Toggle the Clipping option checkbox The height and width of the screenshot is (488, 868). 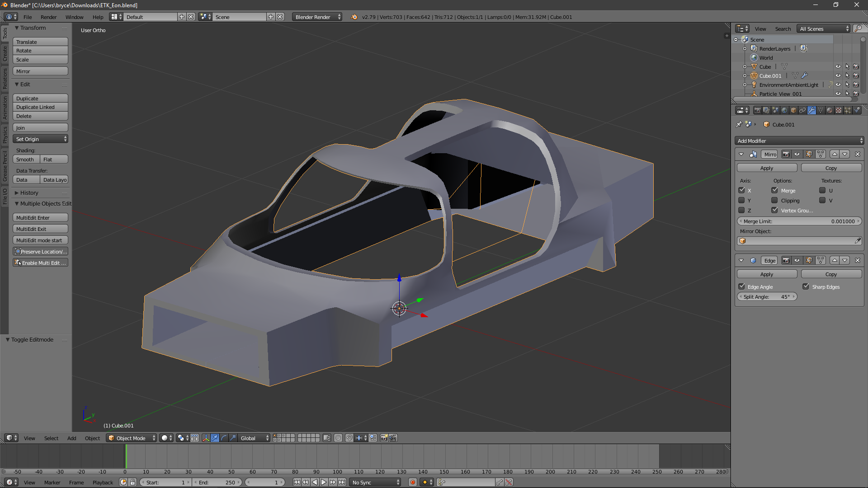pos(774,200)
